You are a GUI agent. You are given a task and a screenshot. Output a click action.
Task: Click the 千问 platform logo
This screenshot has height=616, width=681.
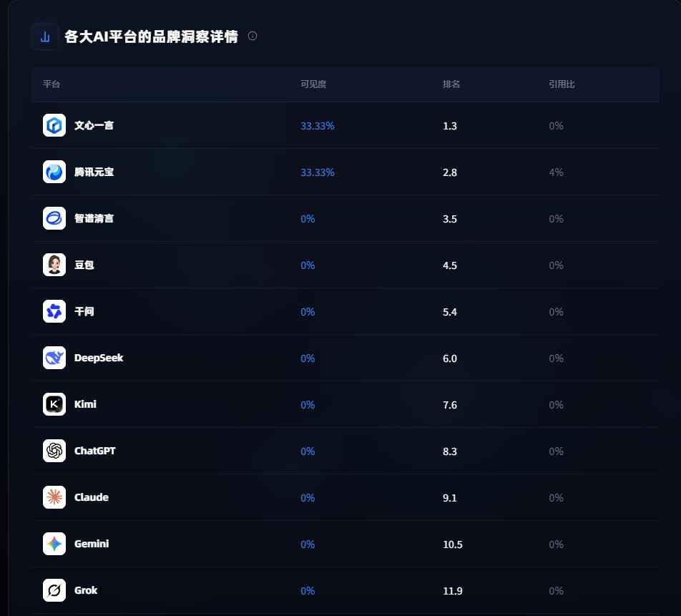tap(54, 311)
